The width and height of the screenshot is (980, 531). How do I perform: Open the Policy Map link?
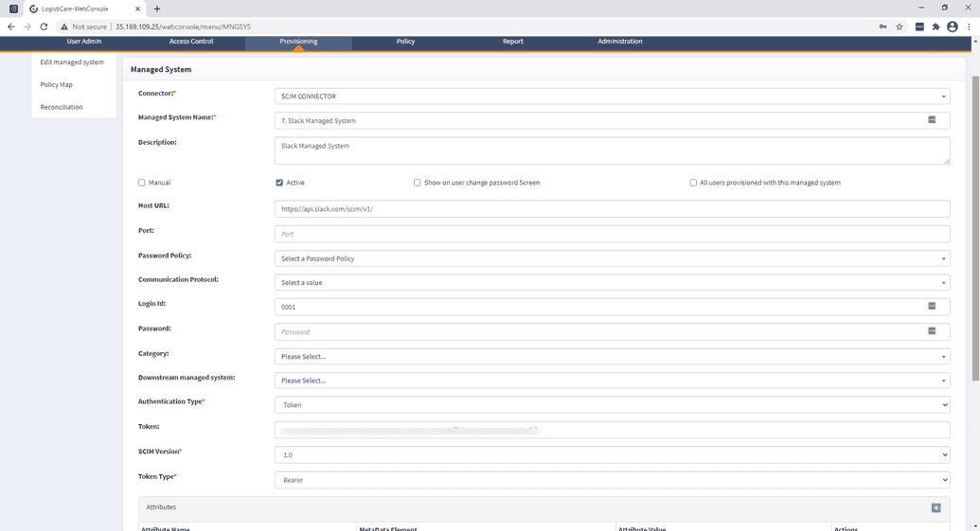[x=57, y=85]
